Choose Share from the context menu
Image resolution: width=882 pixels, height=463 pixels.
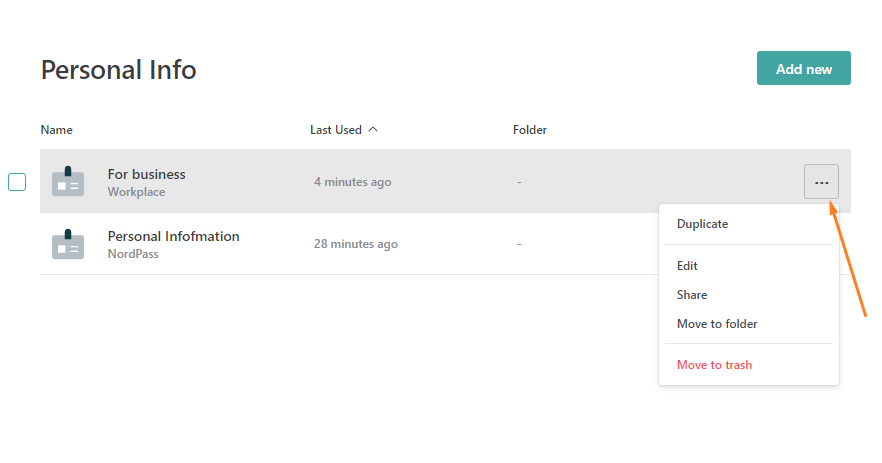click(692, 295)
